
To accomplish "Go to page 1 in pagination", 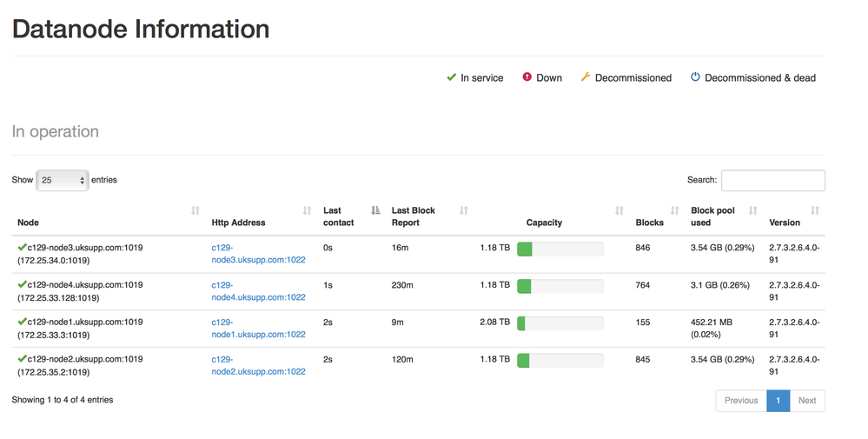I will tap(778, 401).
